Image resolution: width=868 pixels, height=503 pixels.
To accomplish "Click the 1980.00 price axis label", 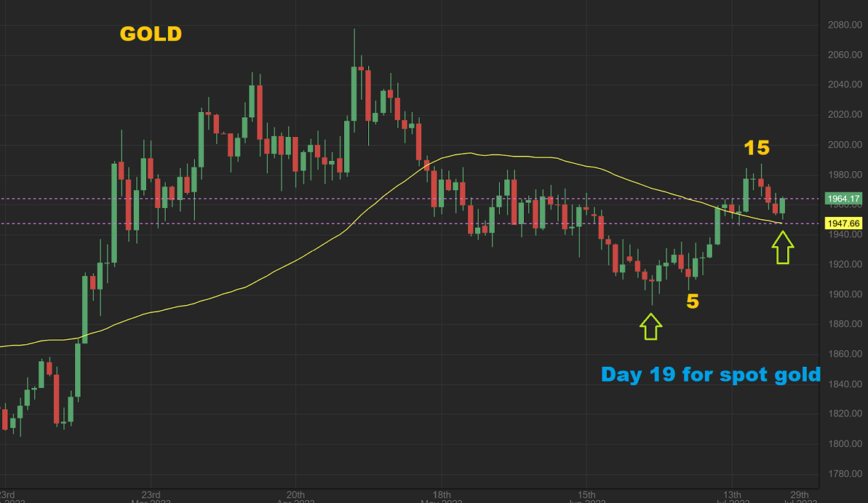I will pos(845,175).
